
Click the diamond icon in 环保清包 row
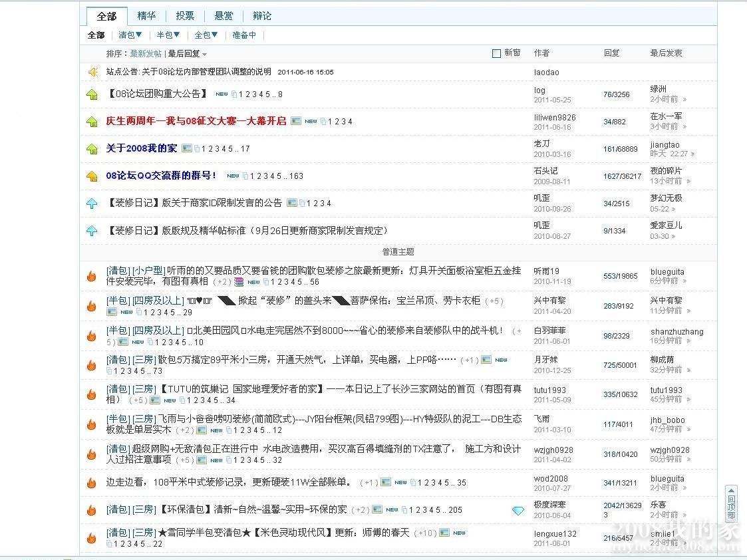point(518,510)
